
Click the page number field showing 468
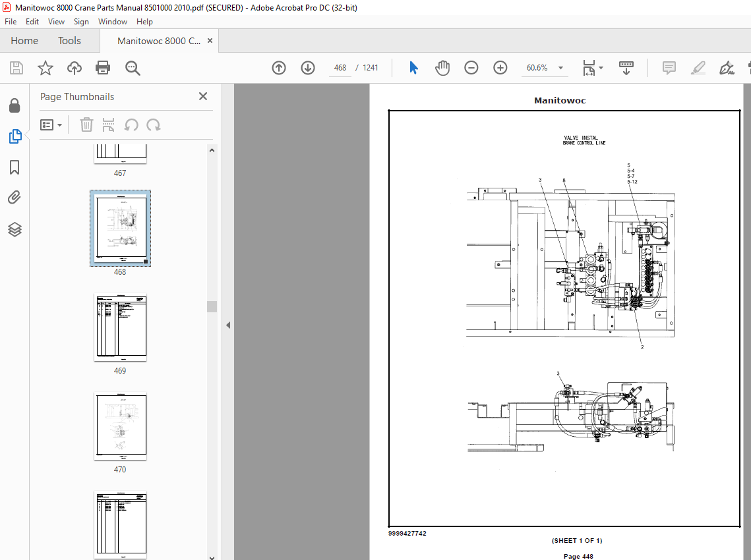coord(340,68)
